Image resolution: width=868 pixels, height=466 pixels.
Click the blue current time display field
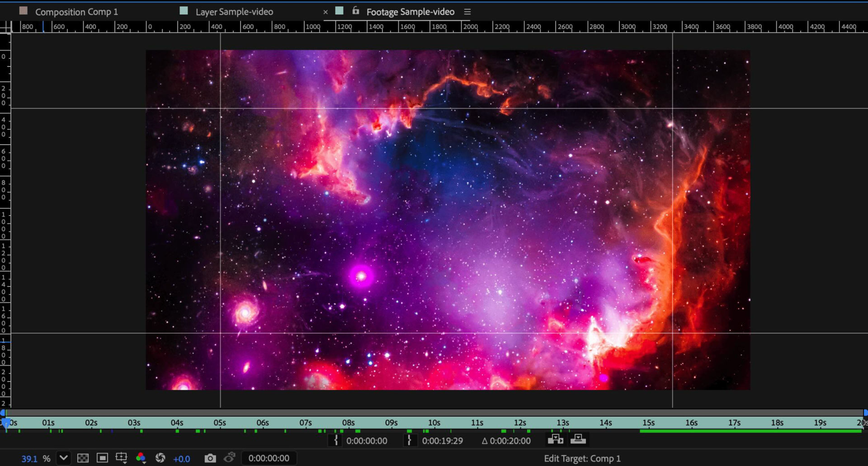[269, 458]
